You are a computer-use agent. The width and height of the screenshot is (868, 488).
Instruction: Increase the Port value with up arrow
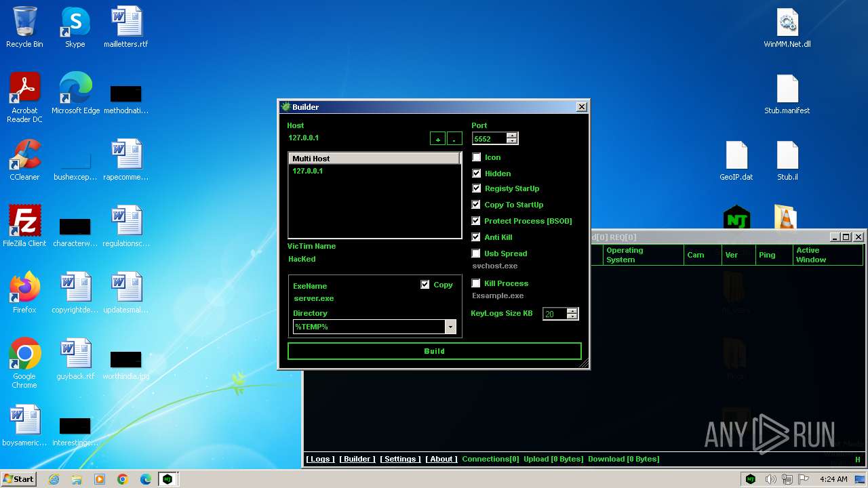[512, 135]
